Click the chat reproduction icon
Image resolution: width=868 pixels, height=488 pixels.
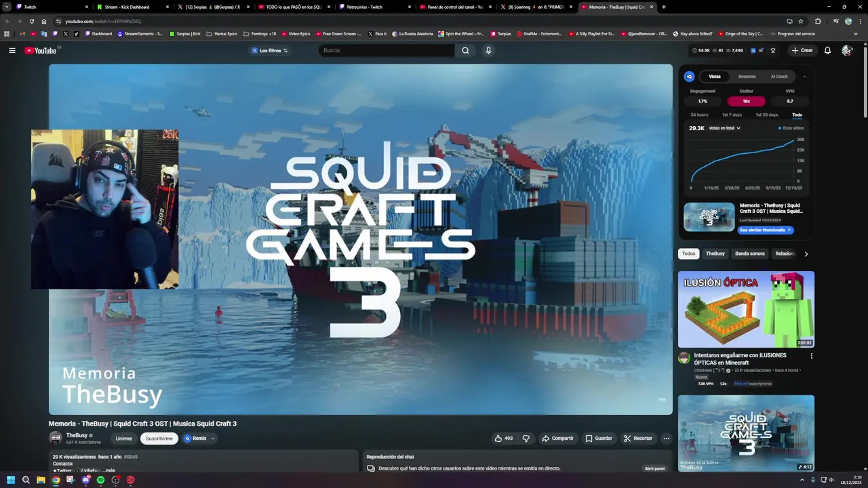[x=371, y=468]
